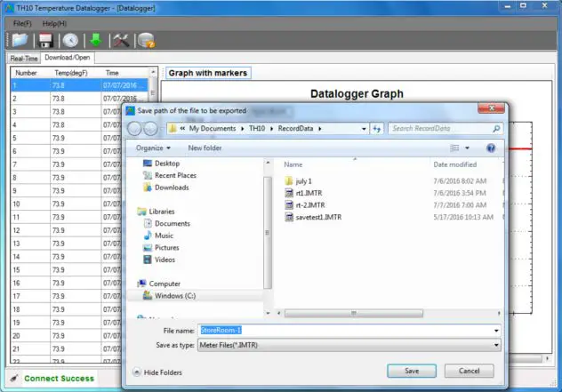Click the back arrow in save dialog

click(x=134, y=129)
